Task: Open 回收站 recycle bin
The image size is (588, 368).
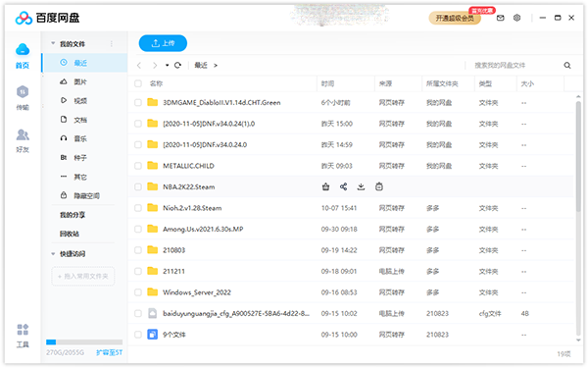Action: coord(70,234)
